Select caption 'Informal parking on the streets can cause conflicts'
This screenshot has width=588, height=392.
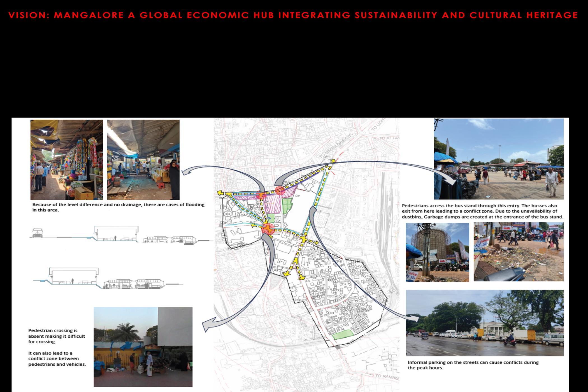tap(473, 365)
